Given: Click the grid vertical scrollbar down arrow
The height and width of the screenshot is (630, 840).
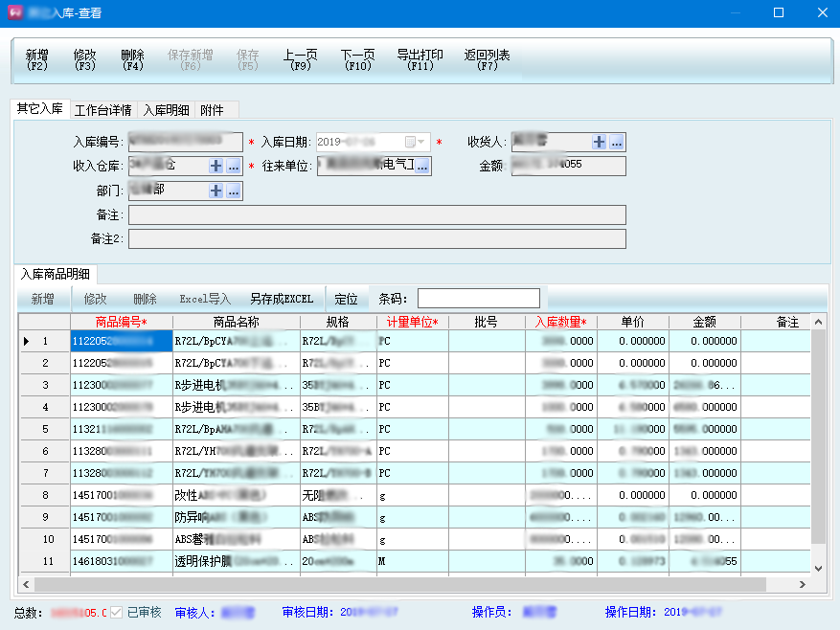Looking at the screenshot, I should point(818,569).
